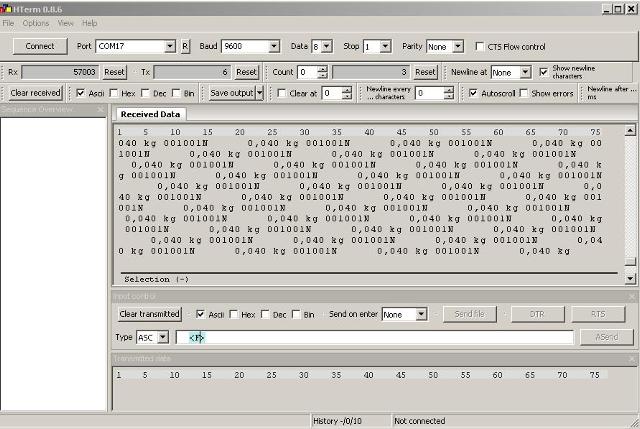The width and height of the screenshot is (640, 429).
Task: Click the ASend button
Action: [607, 338]
